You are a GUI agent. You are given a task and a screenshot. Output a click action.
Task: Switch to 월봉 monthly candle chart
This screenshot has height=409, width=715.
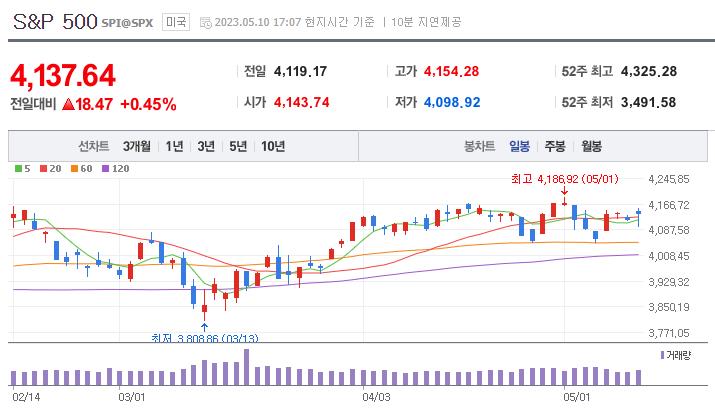coord(591,146)
